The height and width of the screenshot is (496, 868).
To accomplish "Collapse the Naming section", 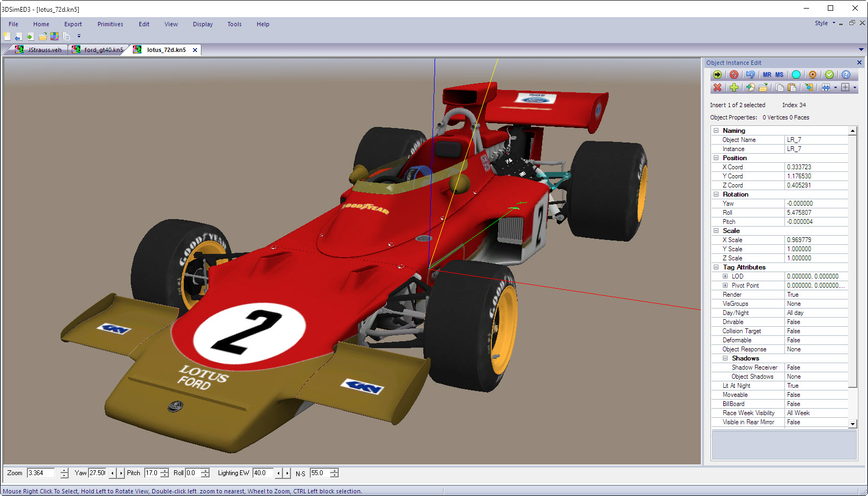I will (x=716, y=131).
